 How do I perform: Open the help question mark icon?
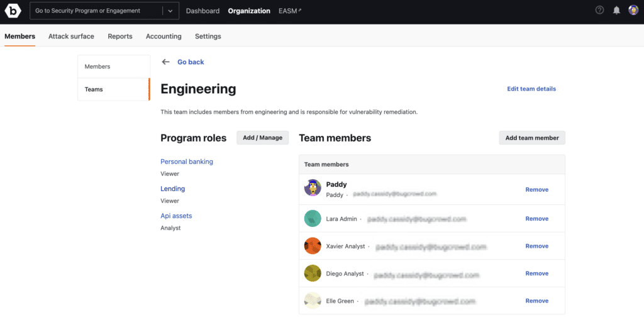point(599,11)
